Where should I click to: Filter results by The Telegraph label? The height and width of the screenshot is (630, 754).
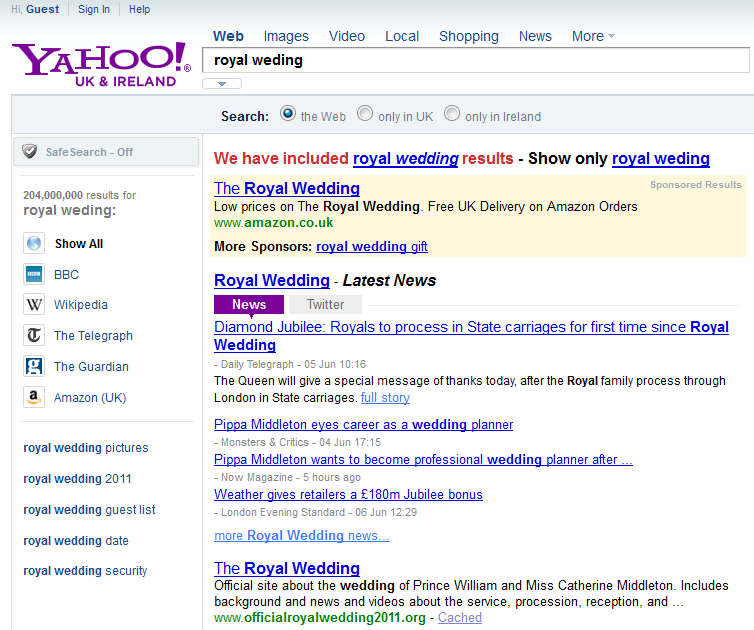93,336
